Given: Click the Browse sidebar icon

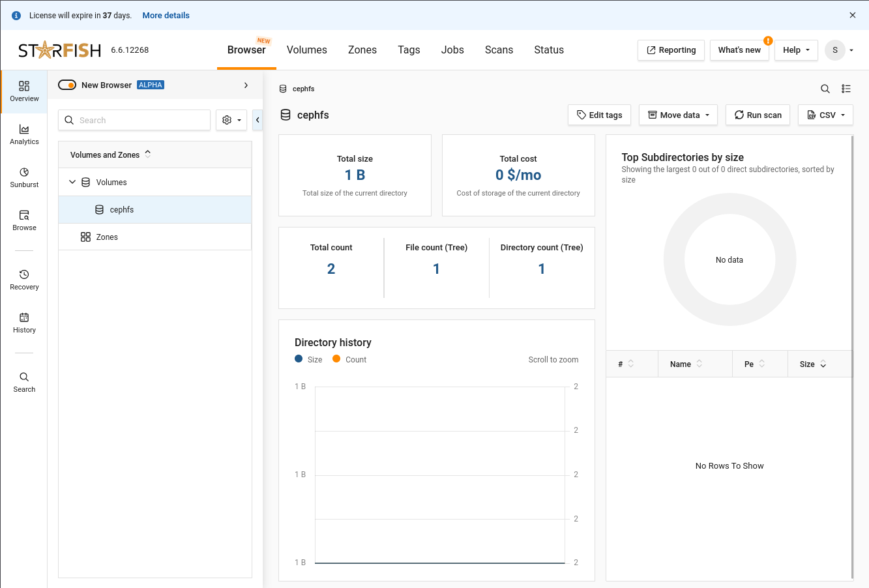Looking at the screenshot, I should (x=24, y=220).
